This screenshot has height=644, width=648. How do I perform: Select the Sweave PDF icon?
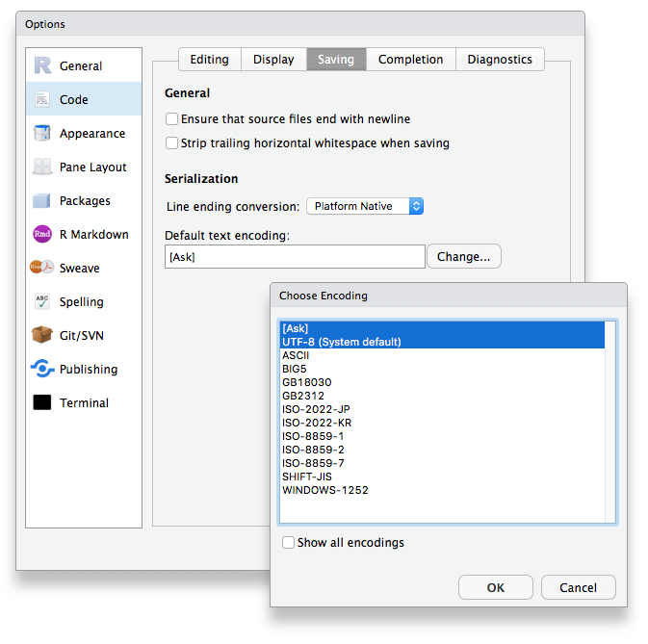42,268
